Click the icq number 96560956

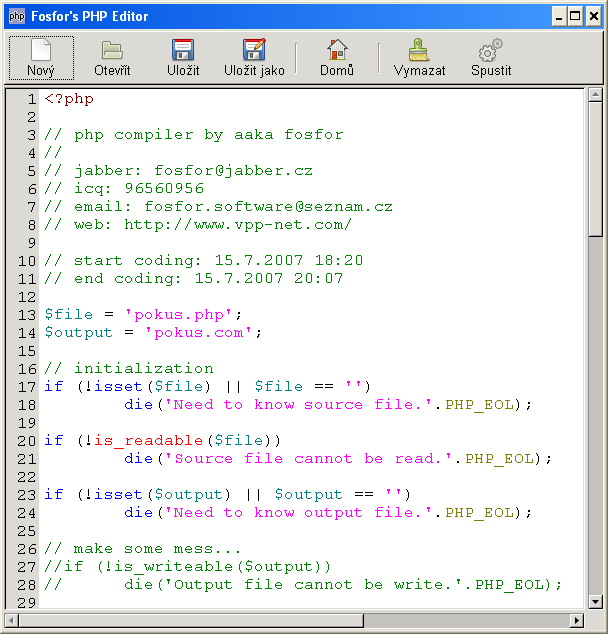[164, 188]
